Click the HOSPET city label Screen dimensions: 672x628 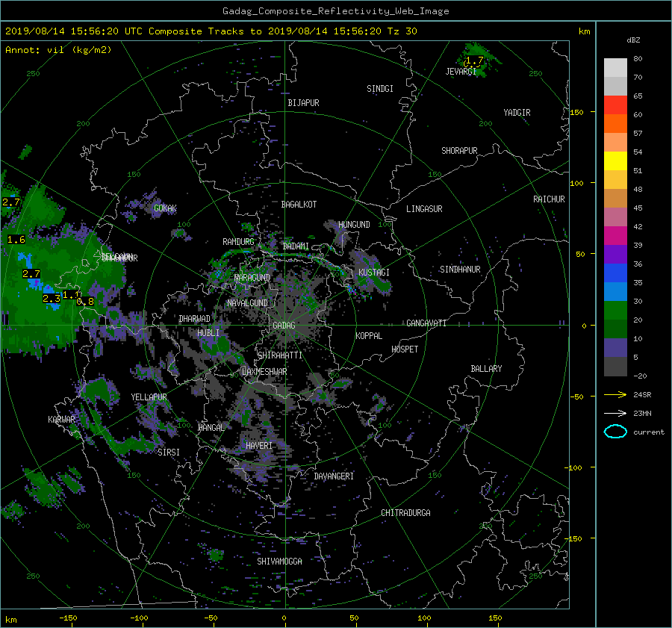pyautogui.click(x=405, y=349)
